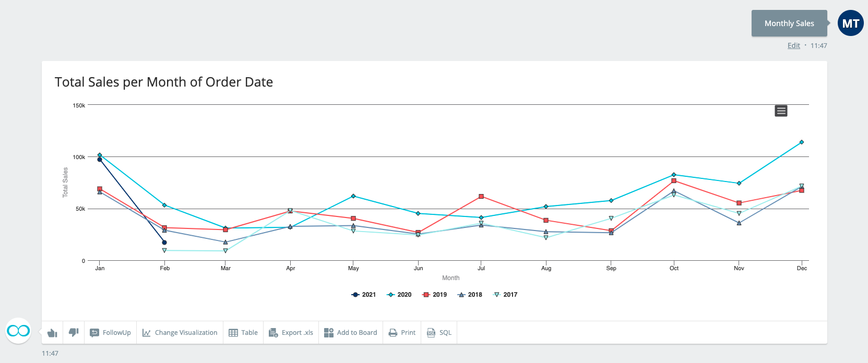
Task: Show the SQL query
Action: pos(439,333)
